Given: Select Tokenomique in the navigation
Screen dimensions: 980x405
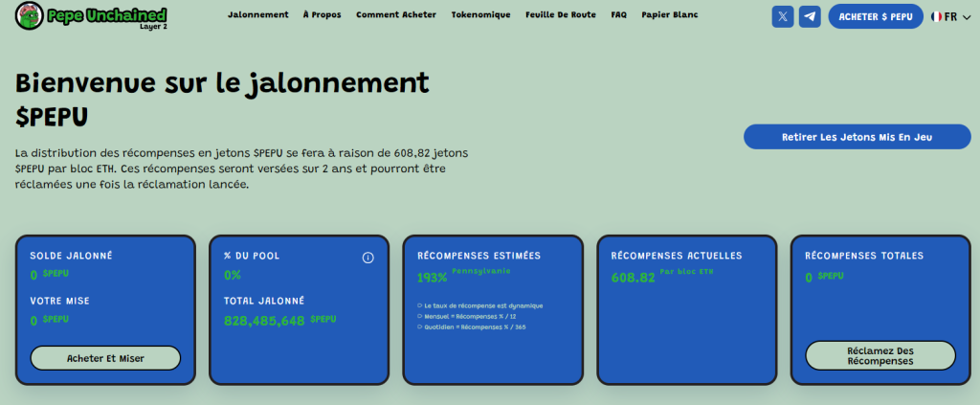Looking at the screenshot, I should point(480,15).
